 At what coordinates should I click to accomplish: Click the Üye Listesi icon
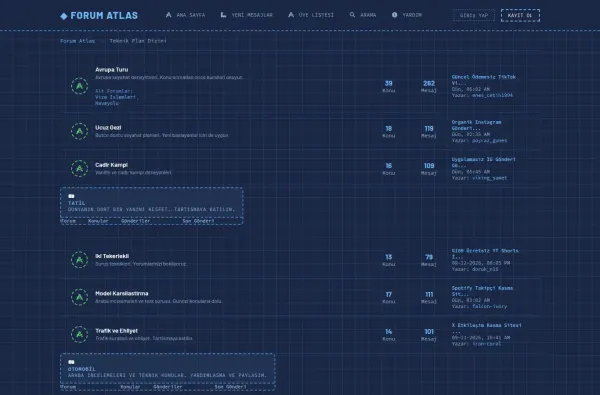[291, 15]
